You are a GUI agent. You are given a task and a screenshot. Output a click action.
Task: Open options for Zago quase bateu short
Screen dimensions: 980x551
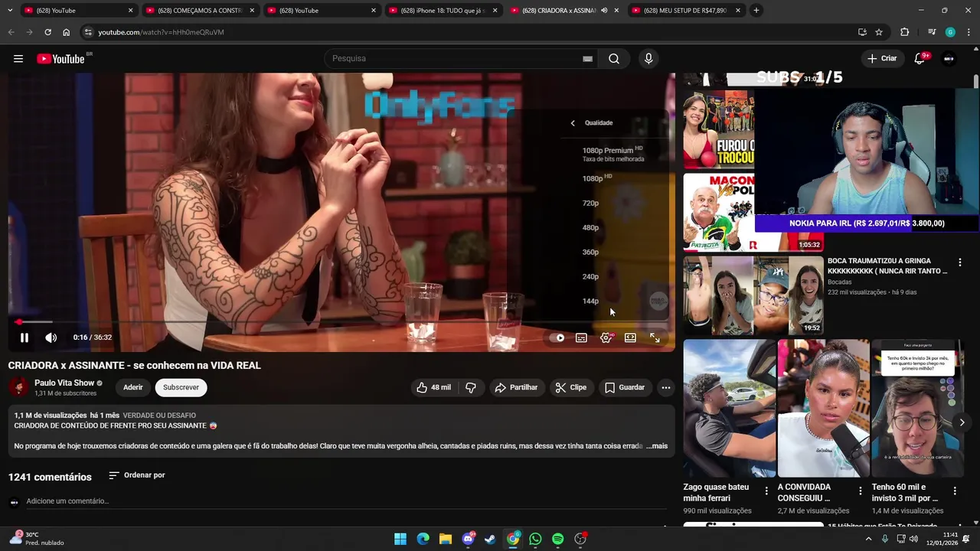(x=766, y=491)
